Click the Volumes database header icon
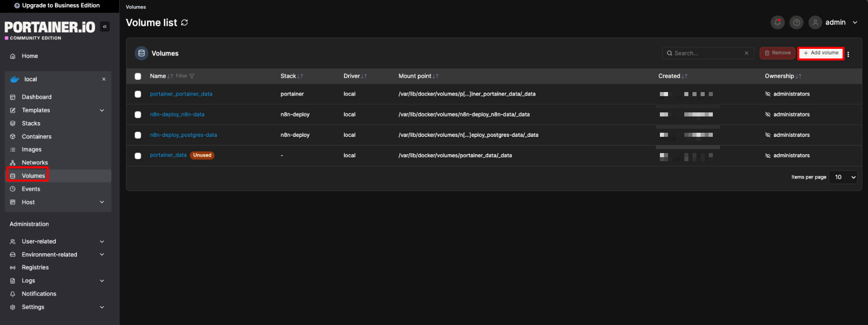 [x=141, y=53]
